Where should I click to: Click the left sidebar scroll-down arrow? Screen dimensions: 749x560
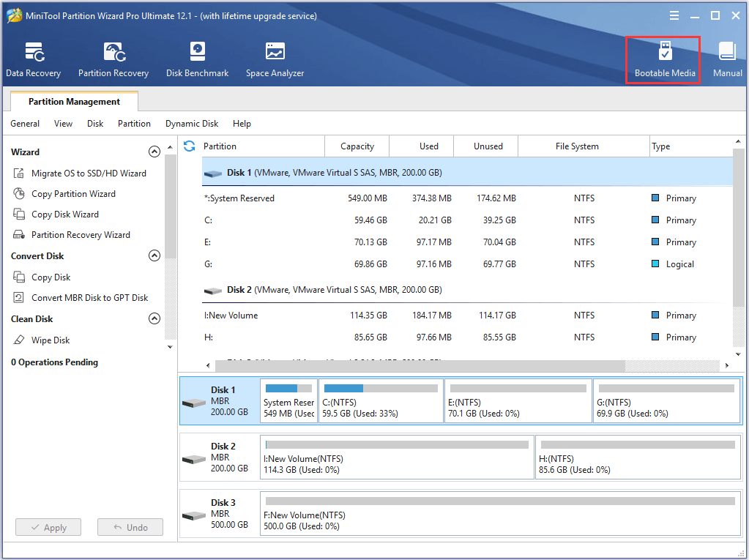(x=170, y=347)
